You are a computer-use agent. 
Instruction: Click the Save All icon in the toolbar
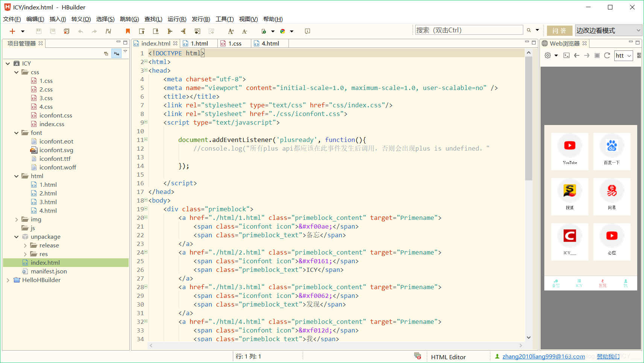click(53, 31)
